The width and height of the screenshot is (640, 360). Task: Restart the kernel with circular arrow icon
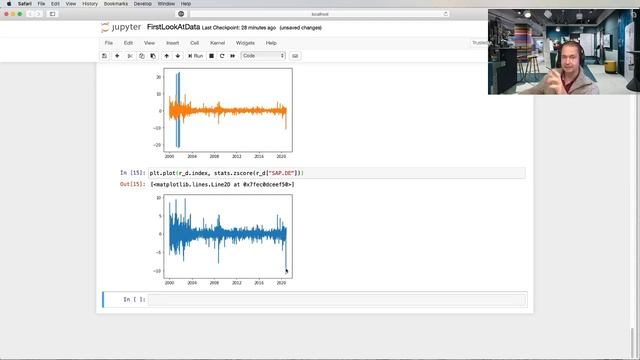click(222, 56)
